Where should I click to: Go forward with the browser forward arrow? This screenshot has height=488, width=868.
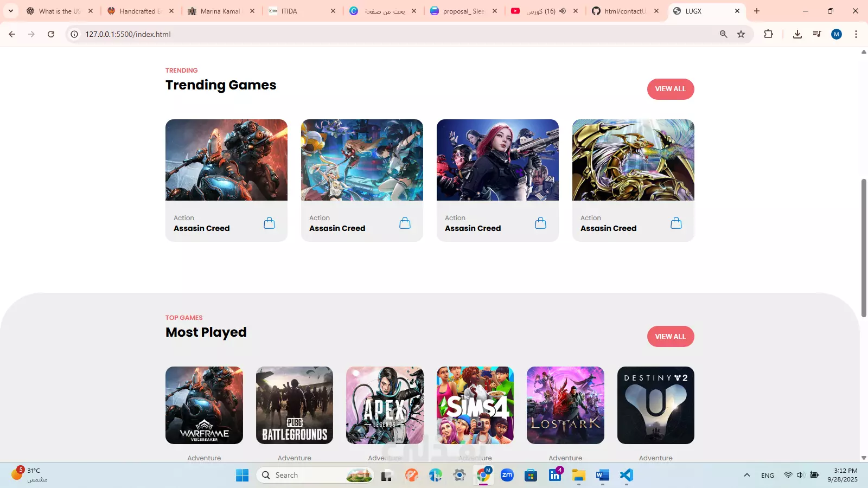click(x=31, y=34)
